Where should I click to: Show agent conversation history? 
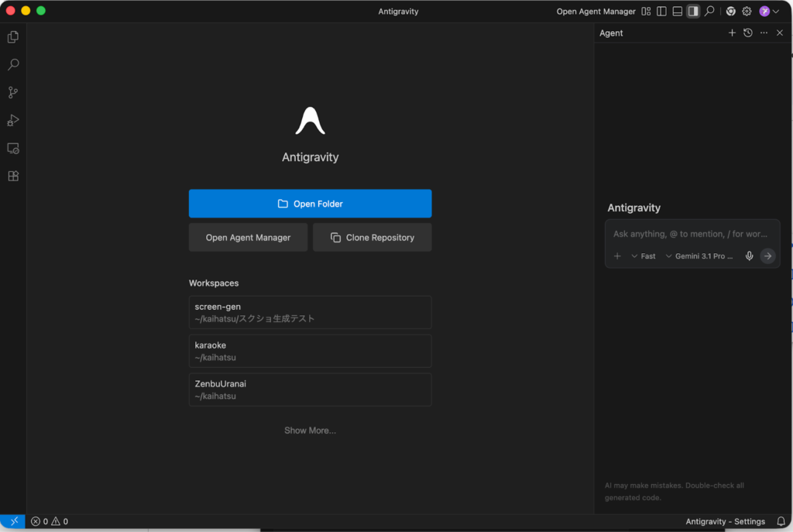click(747, 33)
